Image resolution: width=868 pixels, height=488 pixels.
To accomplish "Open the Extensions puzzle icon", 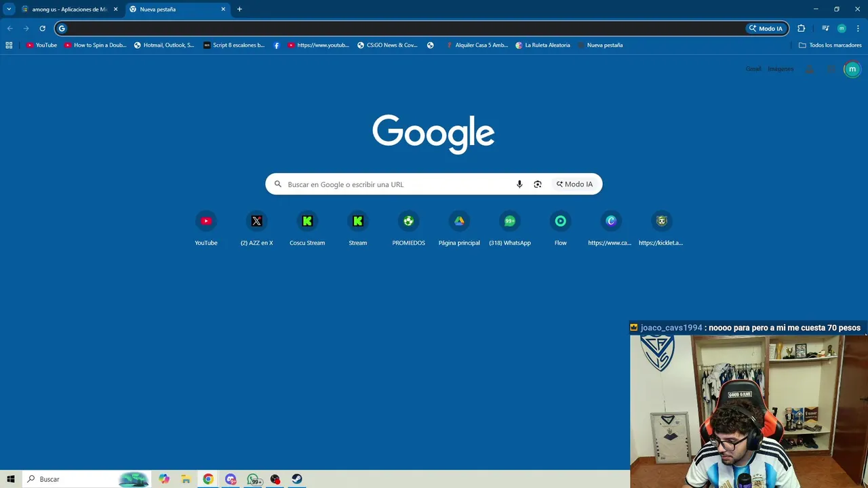I will [802, 28].
